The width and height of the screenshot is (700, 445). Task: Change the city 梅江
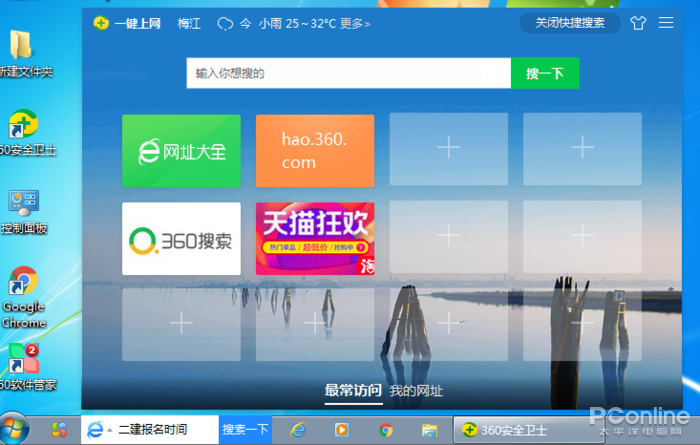click(189, 23)
